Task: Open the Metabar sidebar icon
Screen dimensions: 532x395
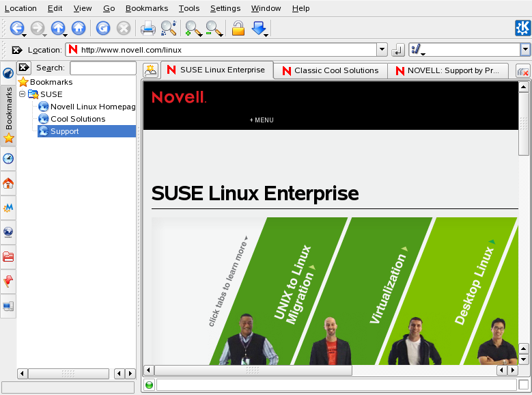Action: pyautogui.click(x=8, y=208)
